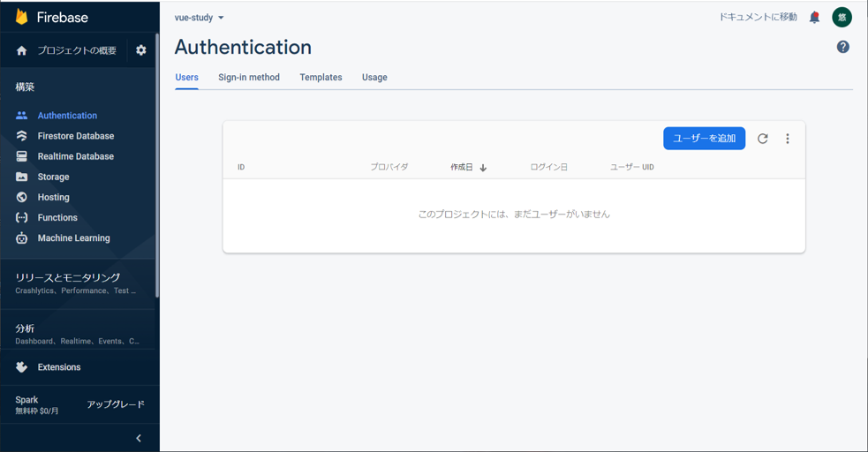This screenshot has height=452, width=868.
Task: Collapse the sidebar with chevron arrow
Action: (x=139, y=438)
